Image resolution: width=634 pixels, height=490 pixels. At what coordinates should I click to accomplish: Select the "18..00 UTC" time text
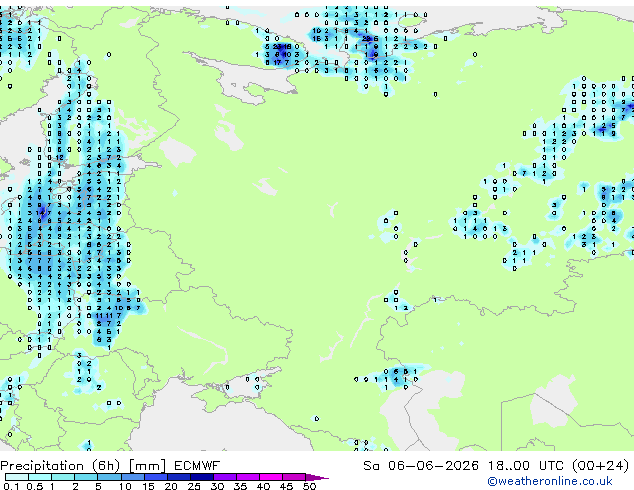tap(526, 466)
